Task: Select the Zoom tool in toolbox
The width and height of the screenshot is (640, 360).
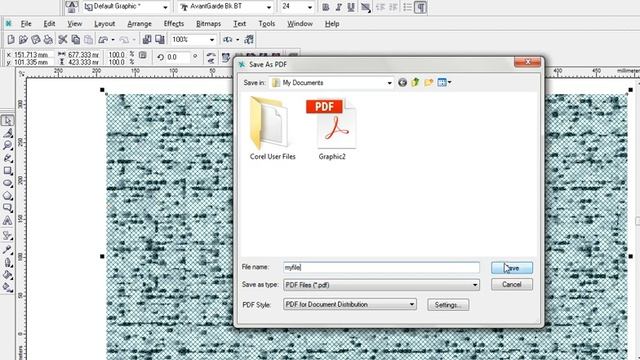Action: 7,146
